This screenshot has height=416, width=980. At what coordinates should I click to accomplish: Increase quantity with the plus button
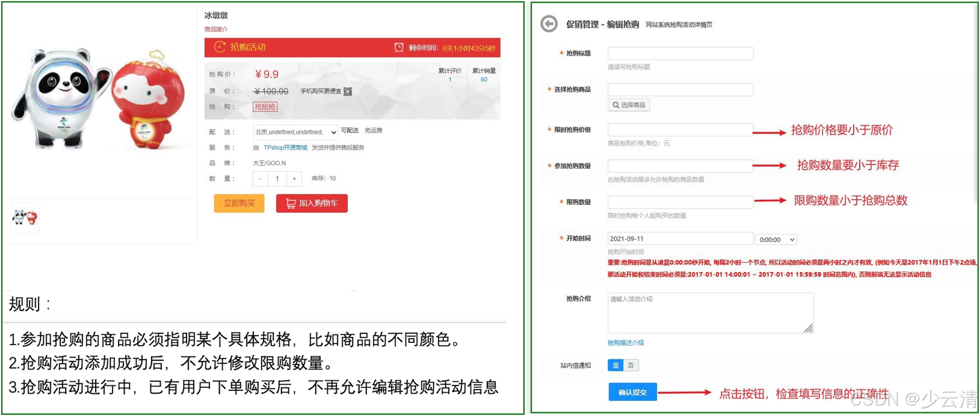(x=294, y=179)
